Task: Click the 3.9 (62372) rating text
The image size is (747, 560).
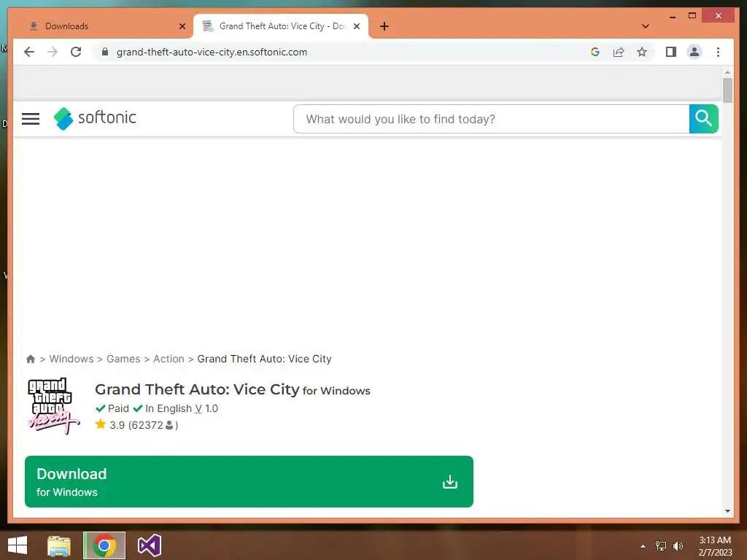Action: click(144, 425)
